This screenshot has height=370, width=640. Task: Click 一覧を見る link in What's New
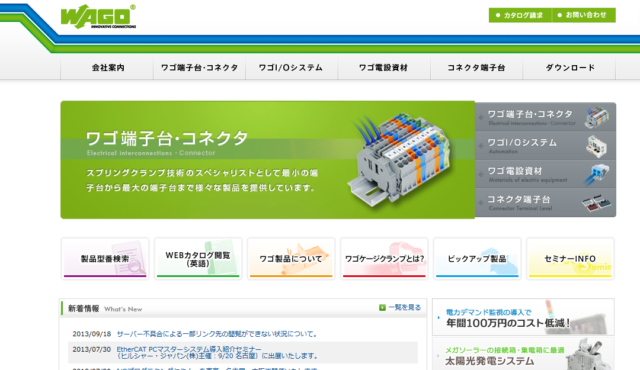(x=400, y=308)
